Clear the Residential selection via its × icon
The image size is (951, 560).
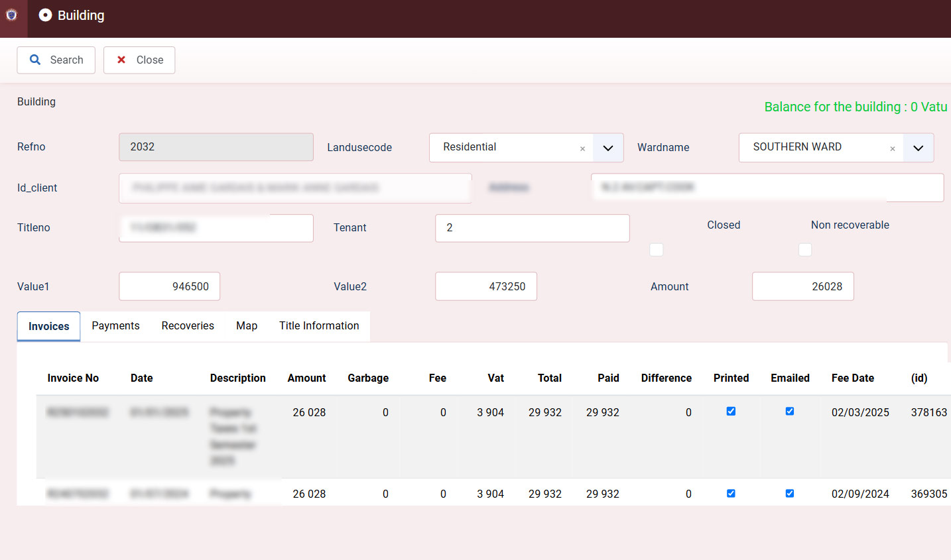coord(582,148)
